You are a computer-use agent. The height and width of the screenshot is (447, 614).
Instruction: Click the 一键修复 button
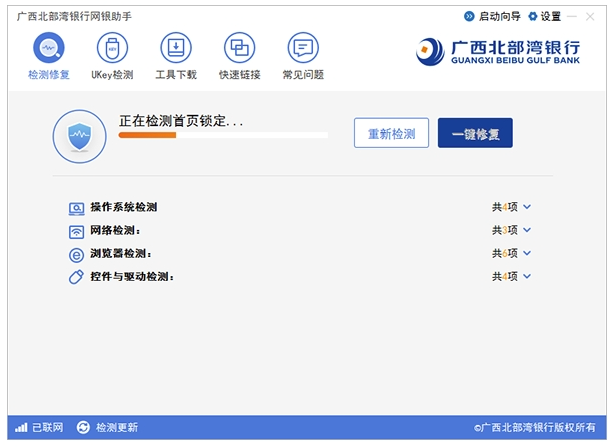475,133
